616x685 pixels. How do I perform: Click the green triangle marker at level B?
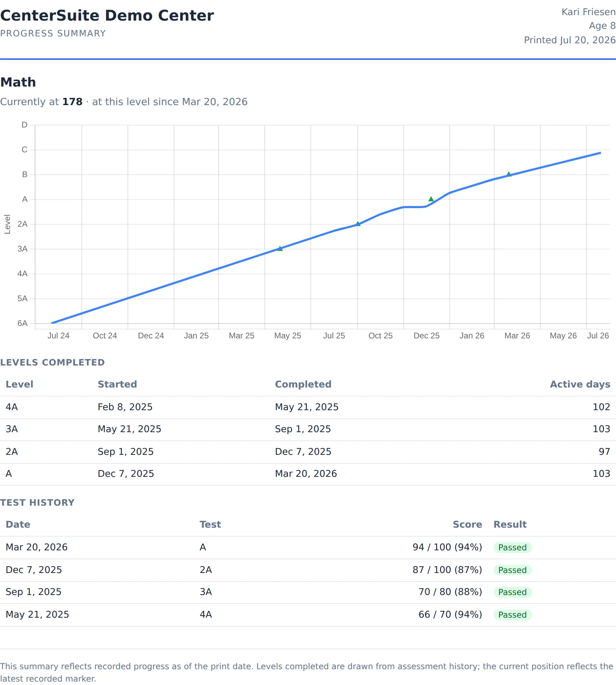pos(509,174)
